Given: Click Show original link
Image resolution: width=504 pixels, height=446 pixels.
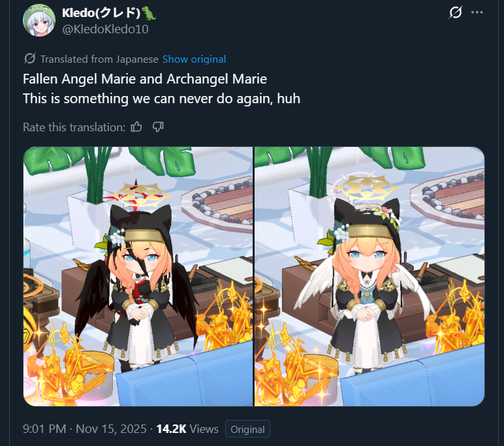Looking at the screenshot, I should 194,59.
